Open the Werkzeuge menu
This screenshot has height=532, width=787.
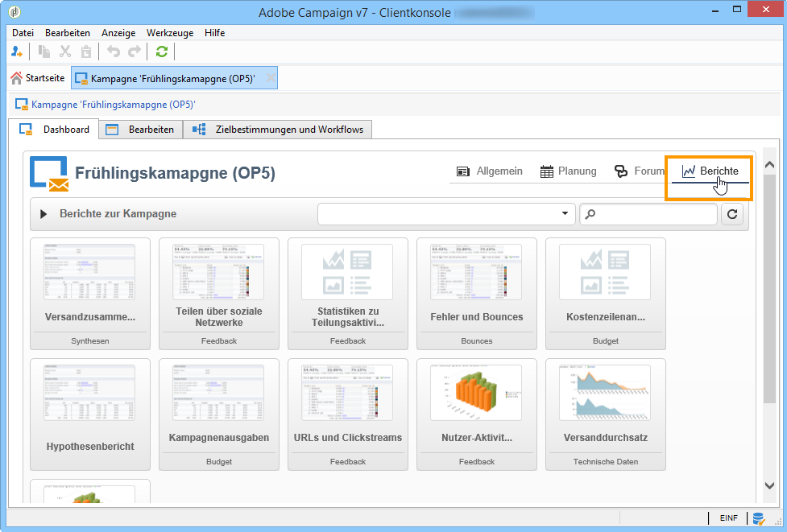(x=170, y=33)
